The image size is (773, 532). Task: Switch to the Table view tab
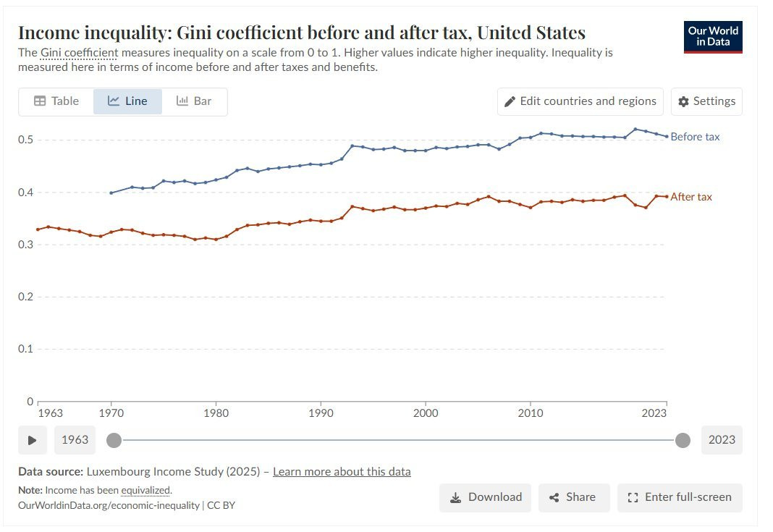coord(56,101)
